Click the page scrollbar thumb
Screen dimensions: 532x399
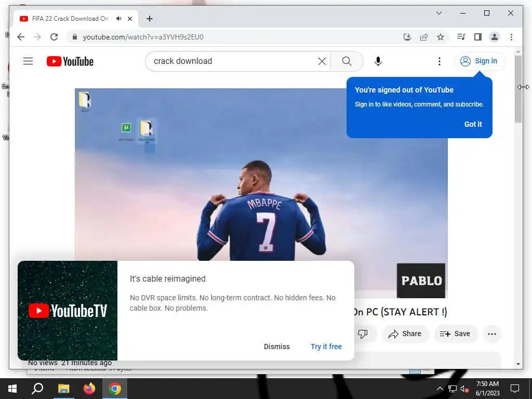(x=518, y=89)
